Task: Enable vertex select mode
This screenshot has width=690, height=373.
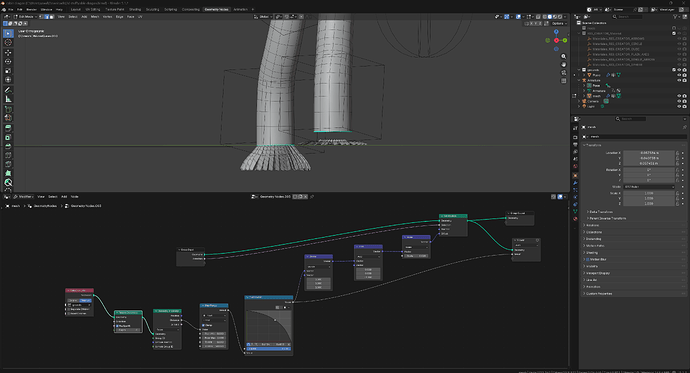Action: click(41, 17)
